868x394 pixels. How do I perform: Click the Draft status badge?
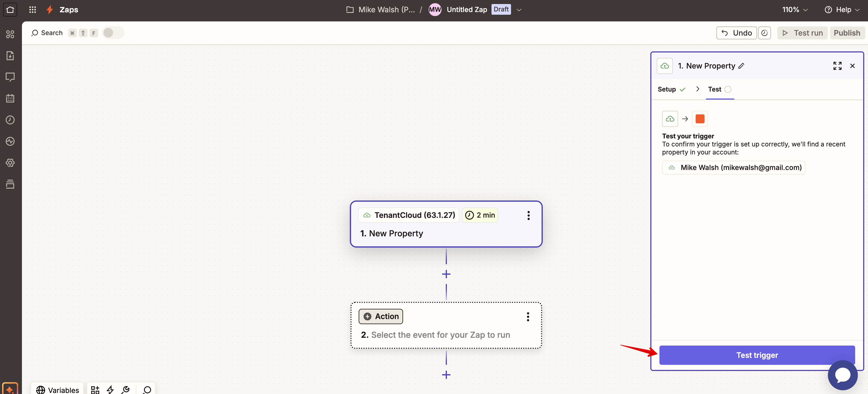501,9
